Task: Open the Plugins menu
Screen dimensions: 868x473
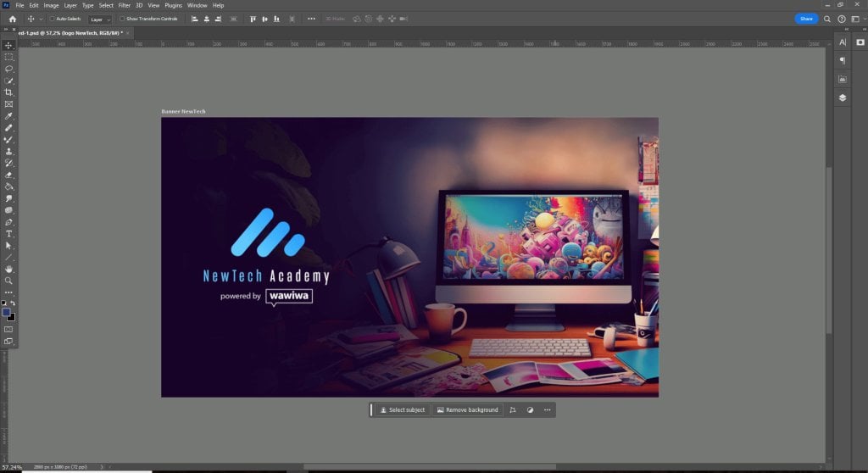Action: 173,6
